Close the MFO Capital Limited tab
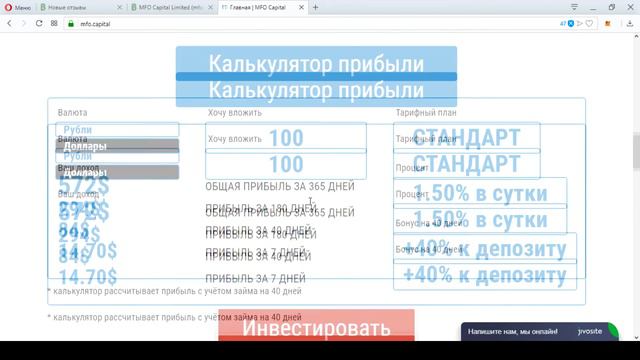The width and height of the screenshot is (640, 360). point(211,7)
